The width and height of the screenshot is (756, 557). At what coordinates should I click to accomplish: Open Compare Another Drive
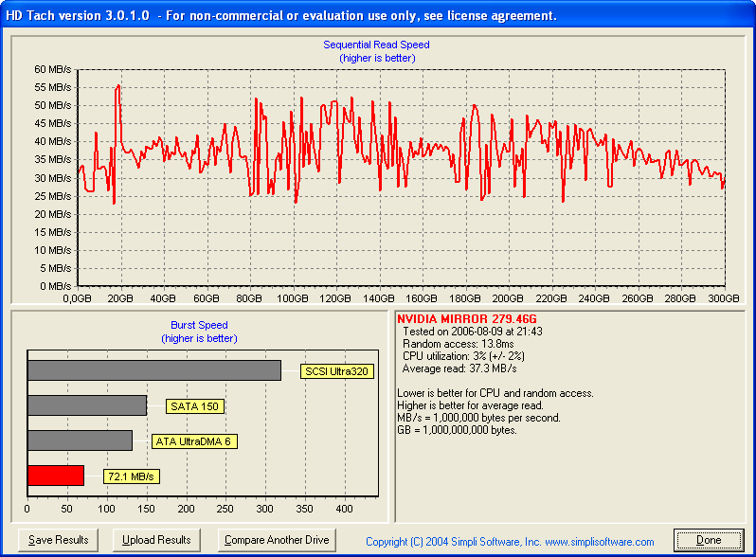tap(277, 540)
